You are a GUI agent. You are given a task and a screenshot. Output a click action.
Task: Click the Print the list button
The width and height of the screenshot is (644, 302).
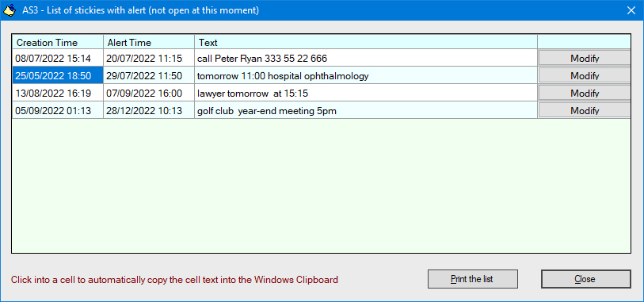click(472, 279)
